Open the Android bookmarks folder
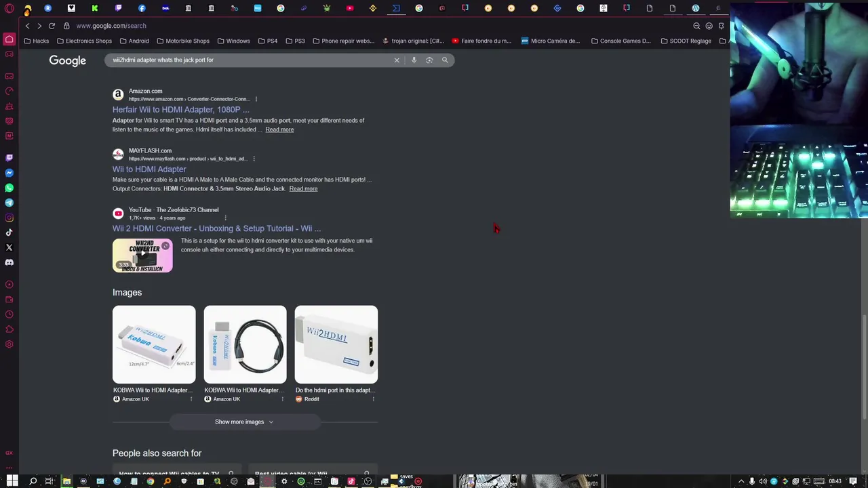 (134, 41)
